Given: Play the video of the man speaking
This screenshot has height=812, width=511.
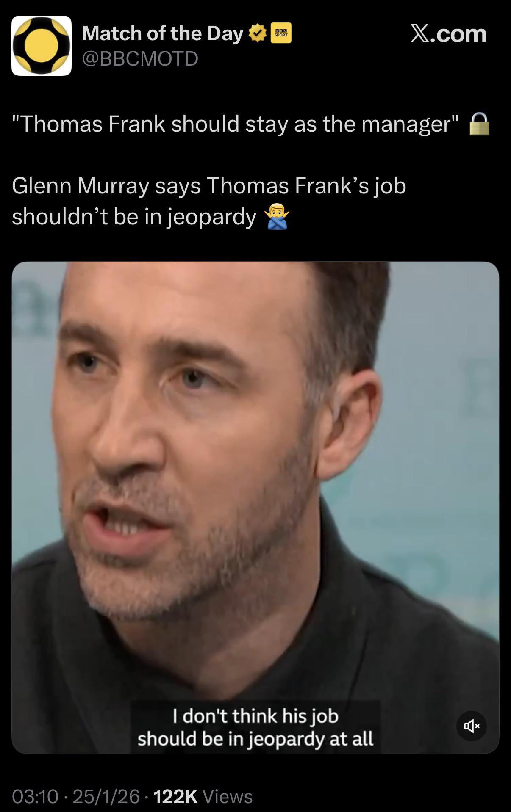Looking at the screenshot, I should pos(255,507).
